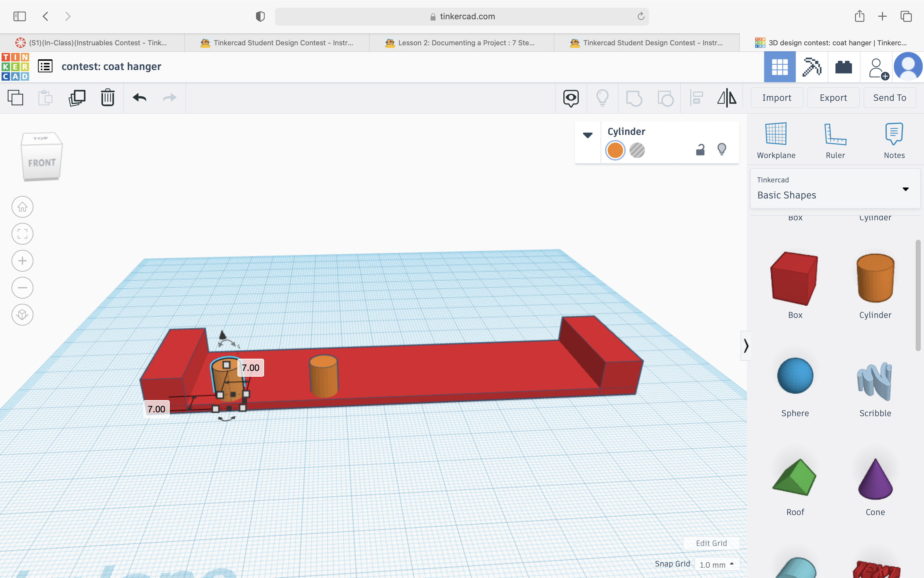The image size is (924, 578).
Task: Open the Snap Grid 1.0 mm dropdown
Action: click(717, 564)
